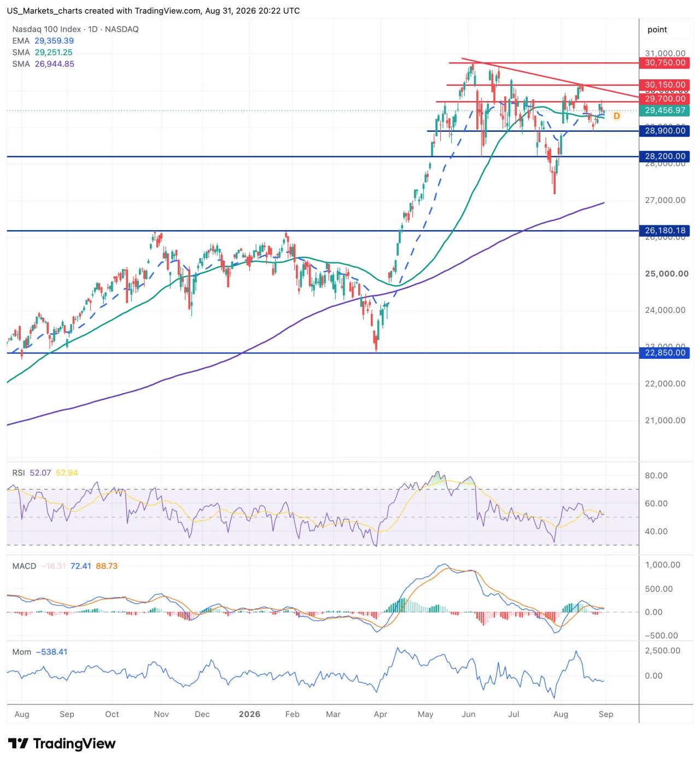
Task: Click the MACD histogram value −16.31
Action: (x=54, y=566)
